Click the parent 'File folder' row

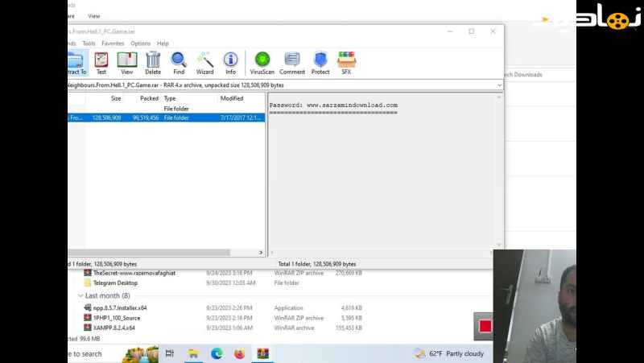coord(167,109)
